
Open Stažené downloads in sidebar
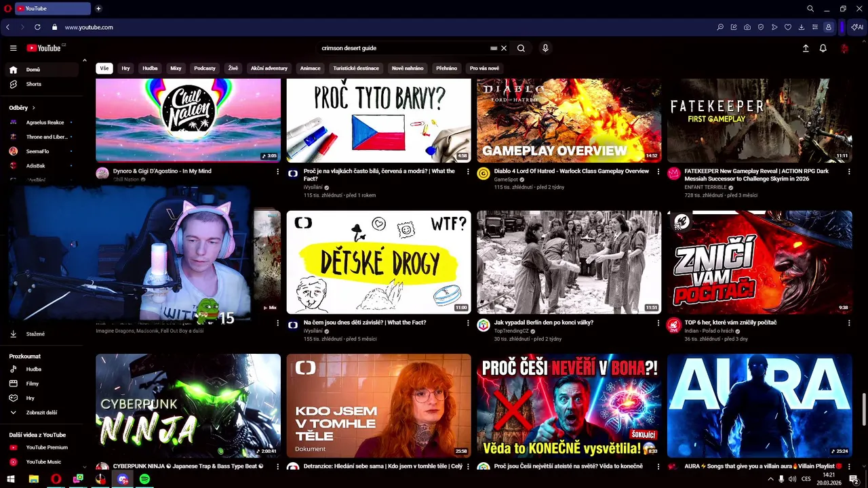click(43, 334)
